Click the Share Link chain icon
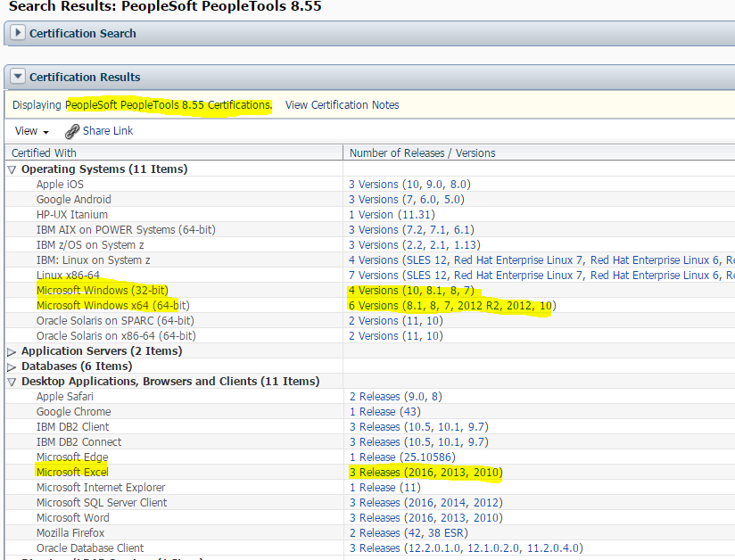 [72, 131]
